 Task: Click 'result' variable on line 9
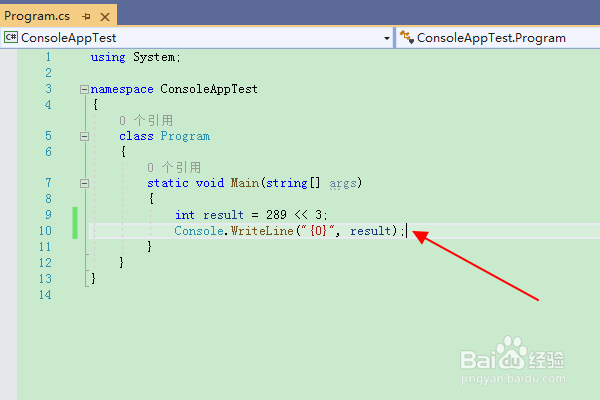223,215
